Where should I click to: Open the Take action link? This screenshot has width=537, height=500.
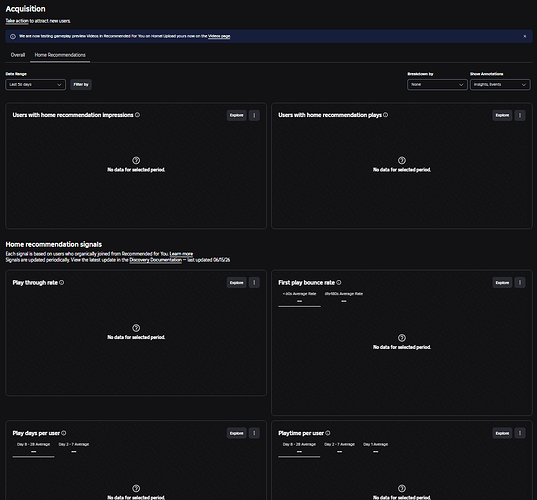(17, 21)
